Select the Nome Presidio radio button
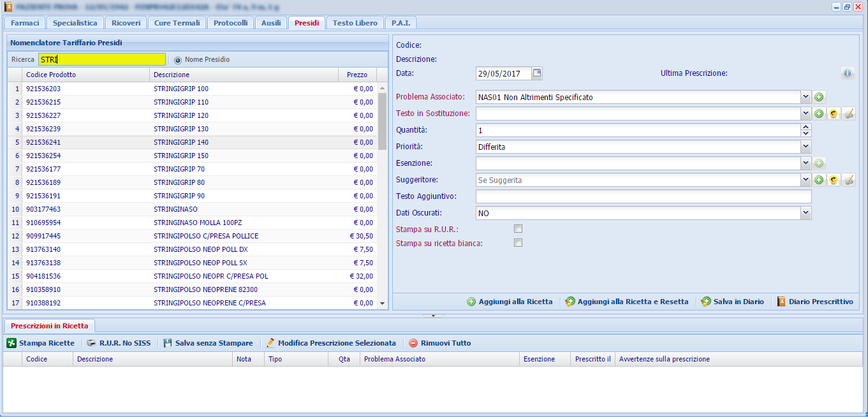 [178, 59]
